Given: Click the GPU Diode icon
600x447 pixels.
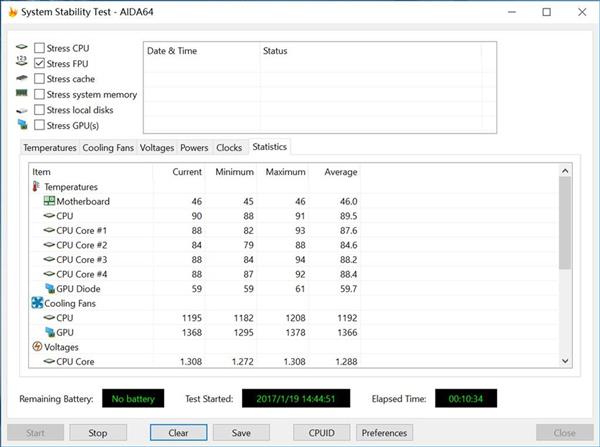Looking at the screenshot, I should click(x=48, y=288).
